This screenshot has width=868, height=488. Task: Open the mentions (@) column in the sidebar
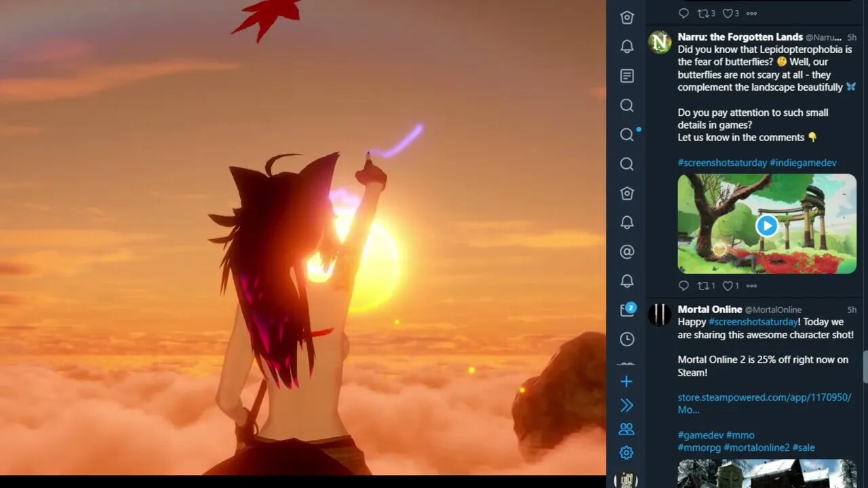pyautogui.click(x=627, y=252)
